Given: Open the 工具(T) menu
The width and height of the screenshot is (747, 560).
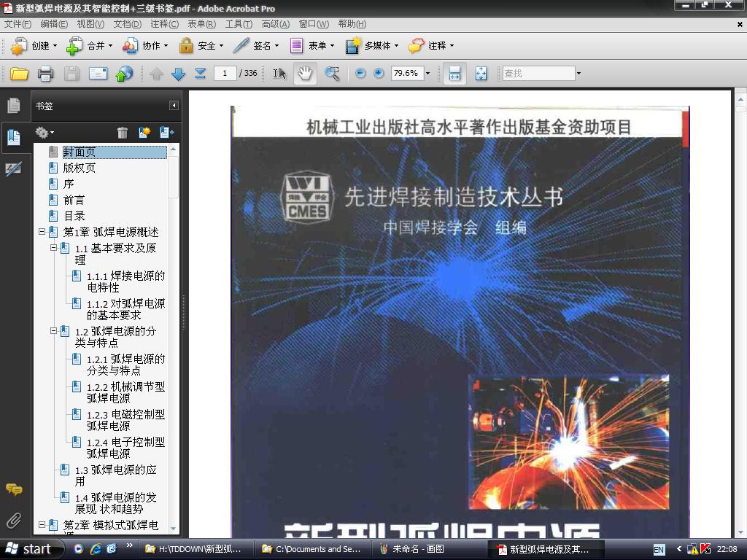Looking at the screenshot, I should (x=239, y=24).
